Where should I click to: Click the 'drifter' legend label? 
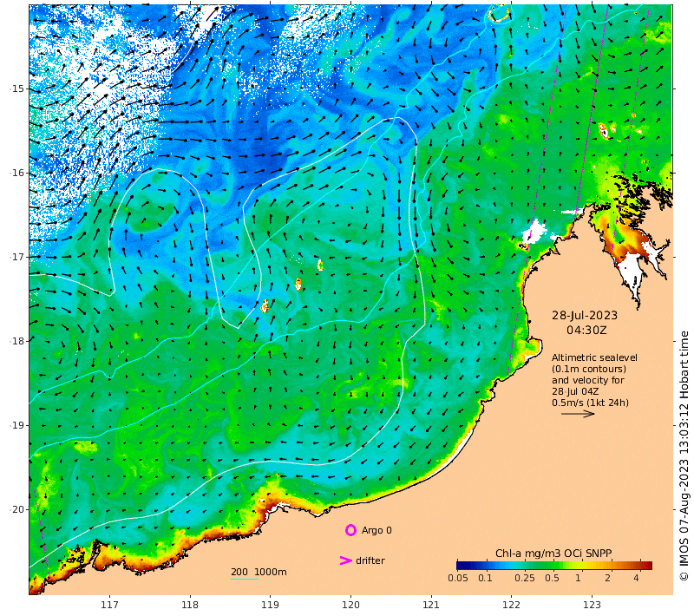point(370,560)
